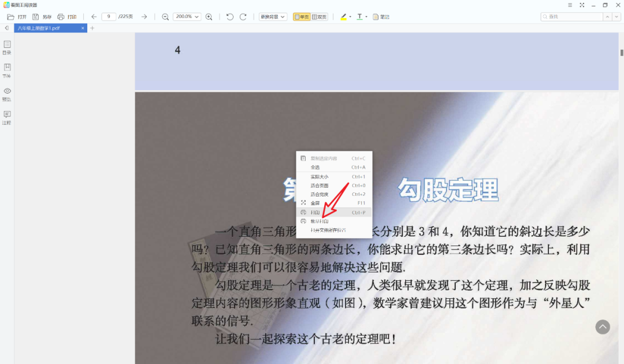The width and height of the screenshot is (624, 364).
Task: Add a new tab with the plus icon
Action: point(92,28)
